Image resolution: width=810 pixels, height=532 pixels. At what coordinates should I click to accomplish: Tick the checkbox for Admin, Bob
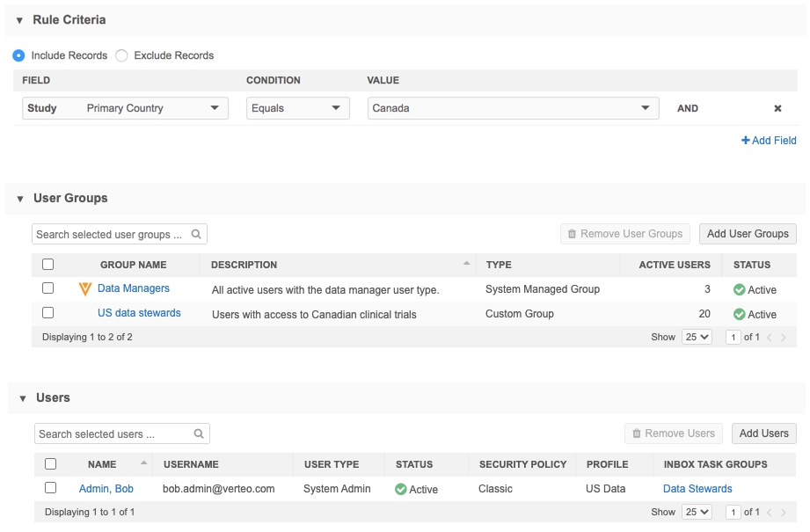[50, 488]
